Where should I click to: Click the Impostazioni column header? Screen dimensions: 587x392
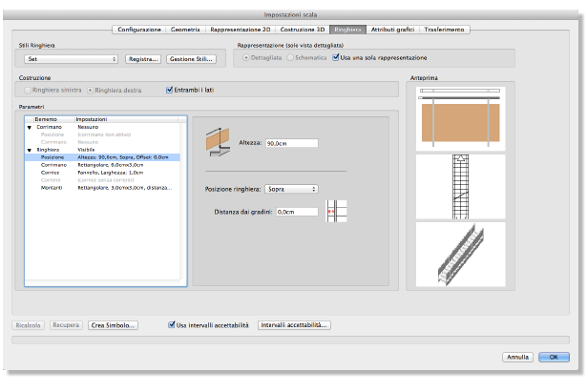point(127,119)
